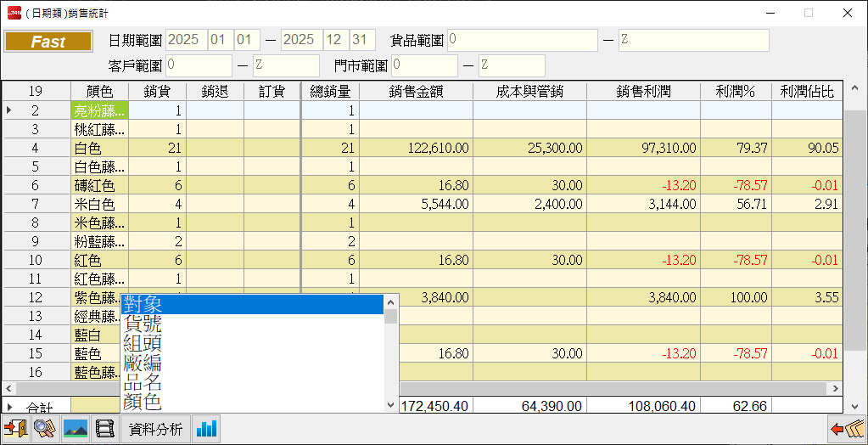Click the exit door icon
Screen dimensions: 868x445
click(x=15, y=428)
